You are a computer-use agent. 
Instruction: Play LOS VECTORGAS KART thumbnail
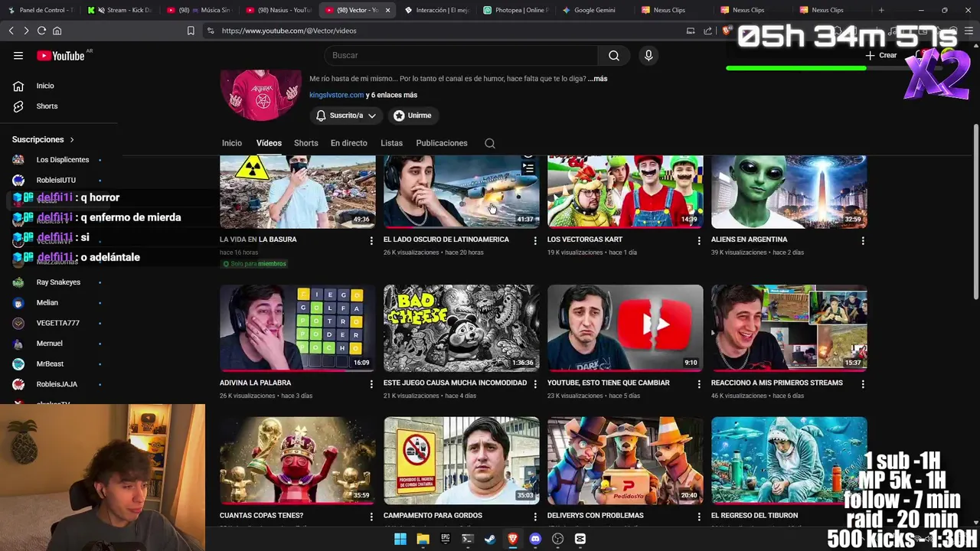[x=626, y=191]
